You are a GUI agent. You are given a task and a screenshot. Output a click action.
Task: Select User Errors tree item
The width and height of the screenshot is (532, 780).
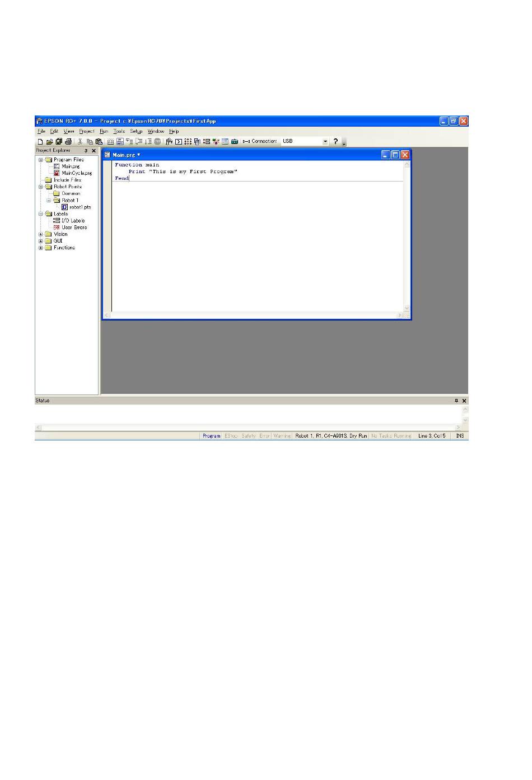(x=74, y=227)
